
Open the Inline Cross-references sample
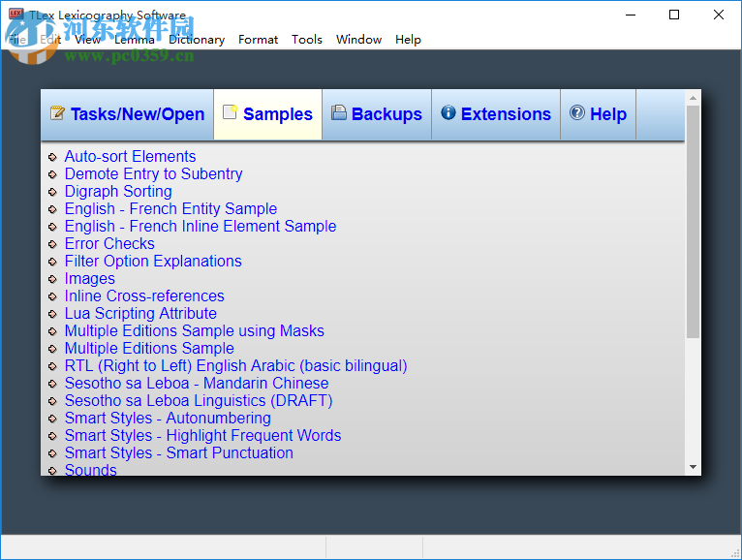144,296
